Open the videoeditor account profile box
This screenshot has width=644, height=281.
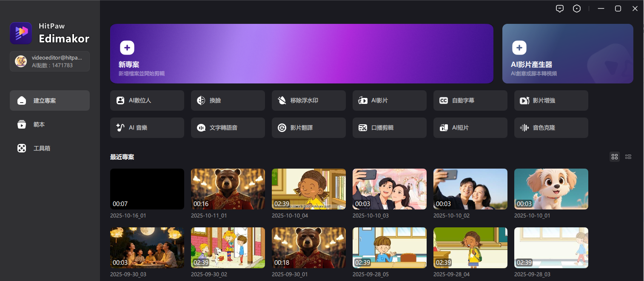[49, 61]
